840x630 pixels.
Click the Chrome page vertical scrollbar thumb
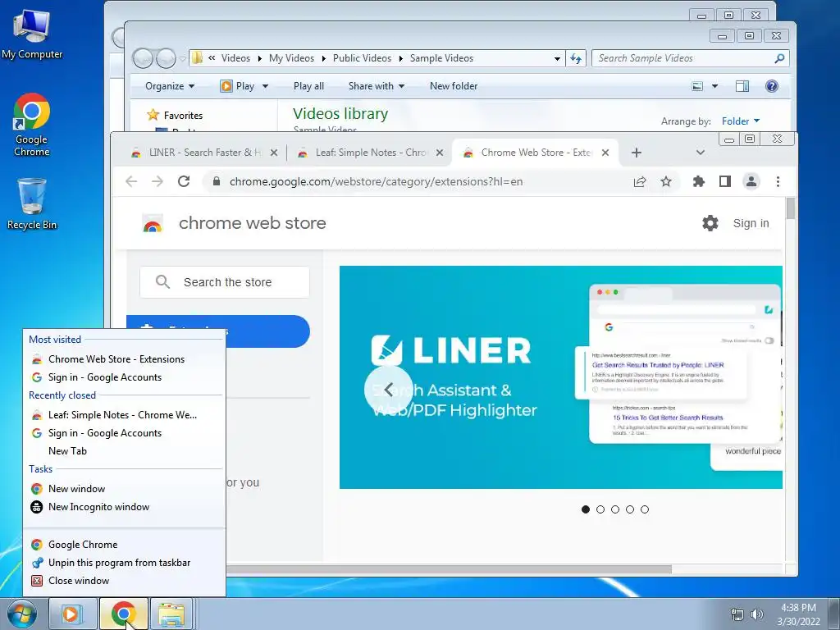[791, 209]
